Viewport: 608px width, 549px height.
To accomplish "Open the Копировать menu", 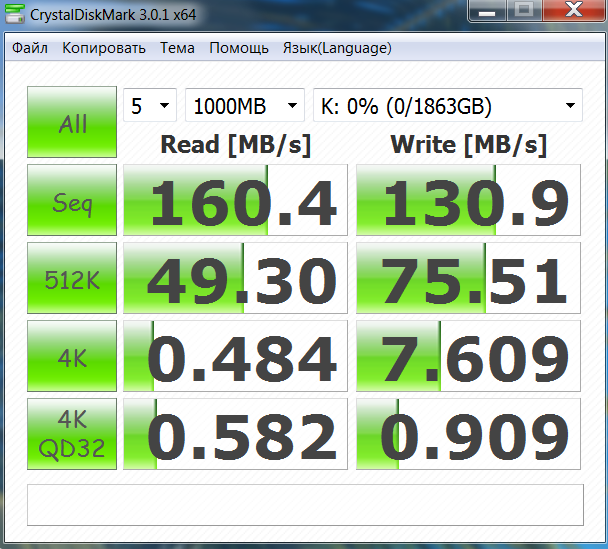I will (104, 48).
